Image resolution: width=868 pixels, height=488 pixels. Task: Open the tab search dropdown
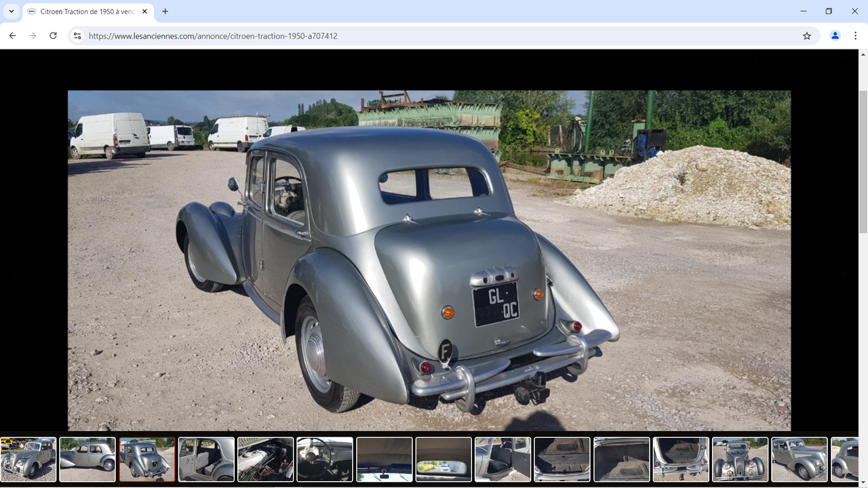pos(12,12)
